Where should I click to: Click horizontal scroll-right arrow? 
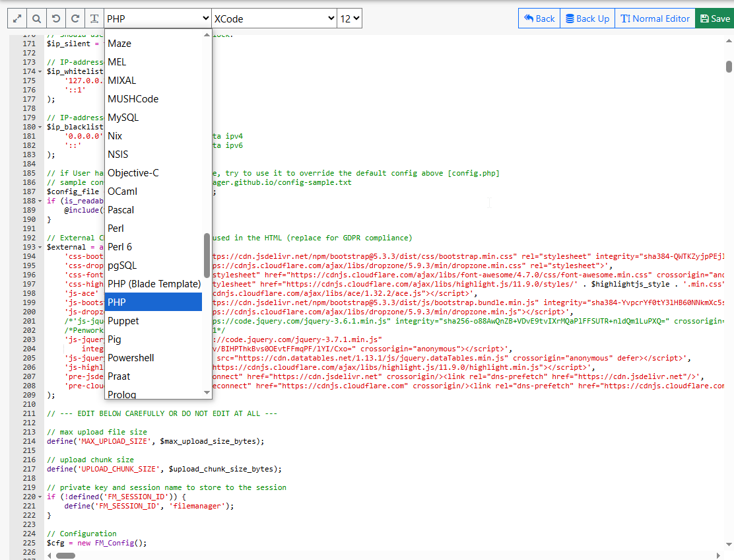(719, 556)
